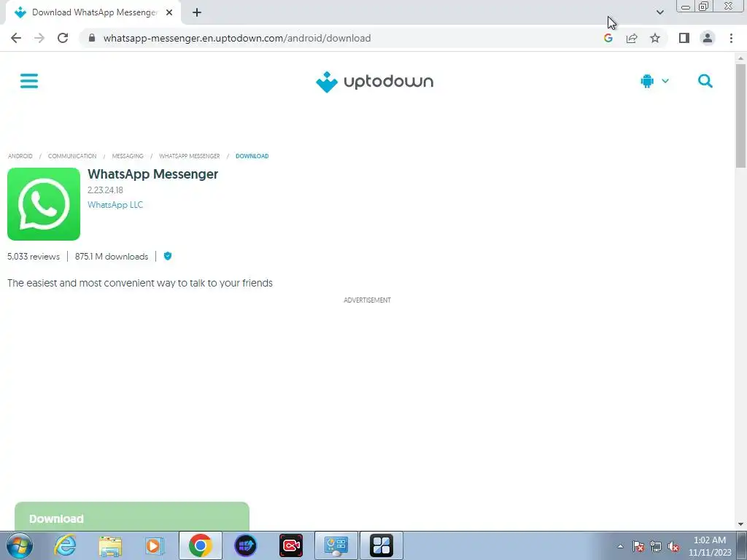Click the Action Center flag icon
The height and width of the screenshot is (560, 747).
click(x=638, y=546)
